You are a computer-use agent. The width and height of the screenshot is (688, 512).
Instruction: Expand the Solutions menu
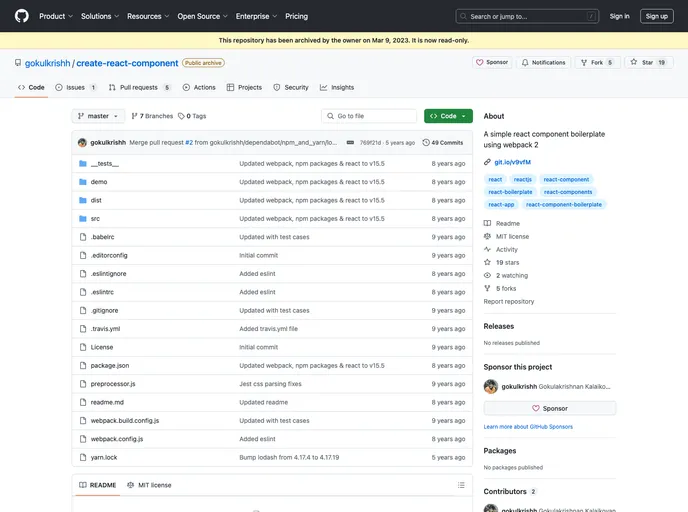pyautogui.click(x=100, y=16)
